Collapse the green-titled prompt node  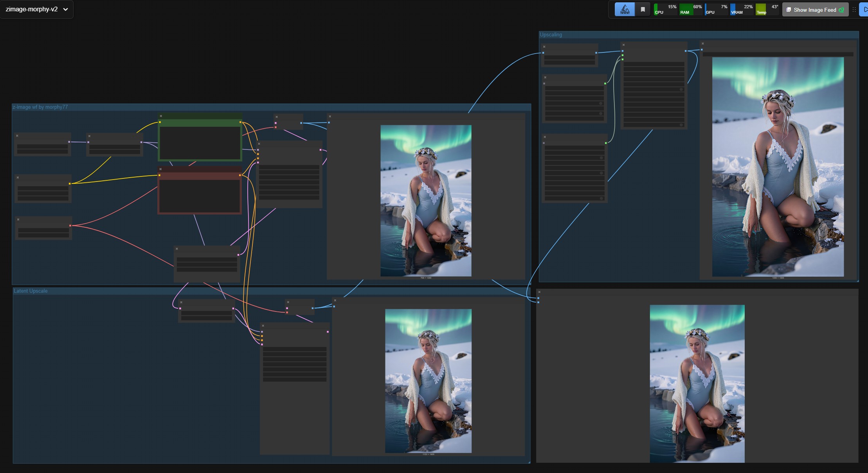point(161,116)
